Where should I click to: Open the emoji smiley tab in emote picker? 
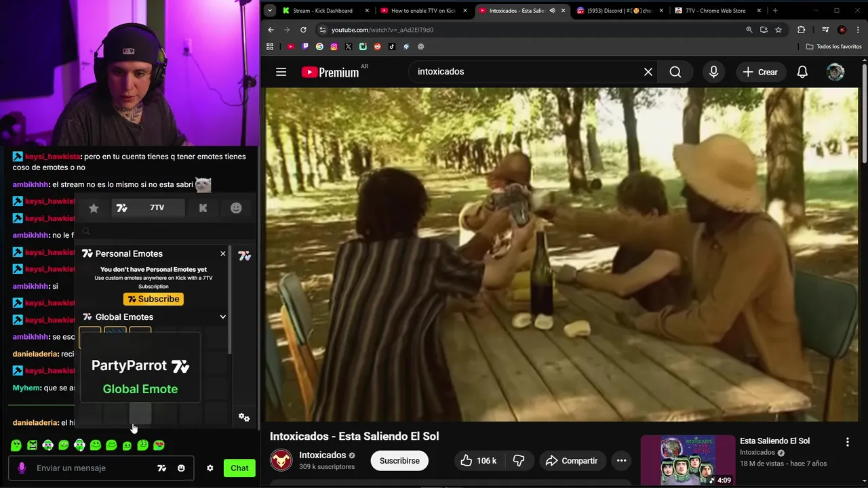tap(236, 208)
